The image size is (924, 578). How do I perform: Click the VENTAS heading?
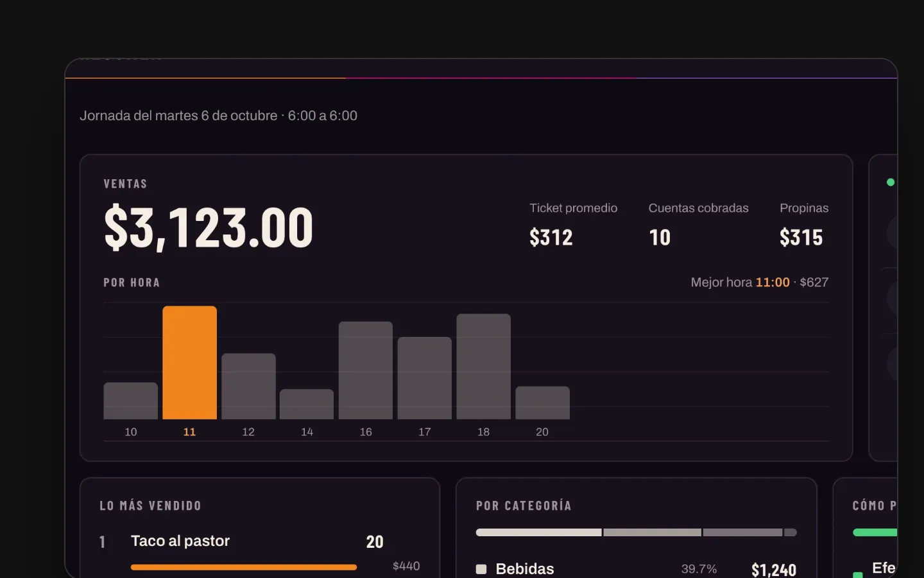pyautogui.click(x=125, y=184)
